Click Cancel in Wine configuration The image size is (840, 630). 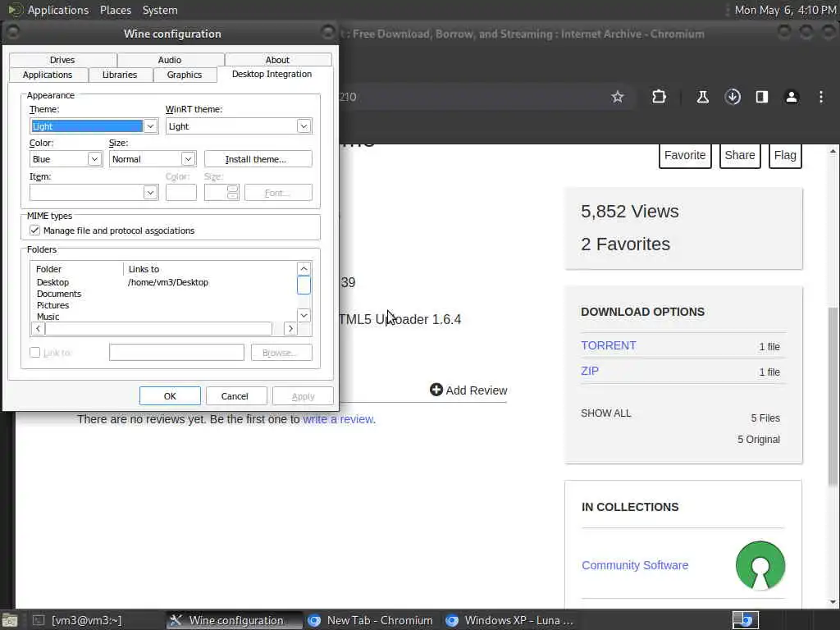pyautogui.click(x=235, y=396)
